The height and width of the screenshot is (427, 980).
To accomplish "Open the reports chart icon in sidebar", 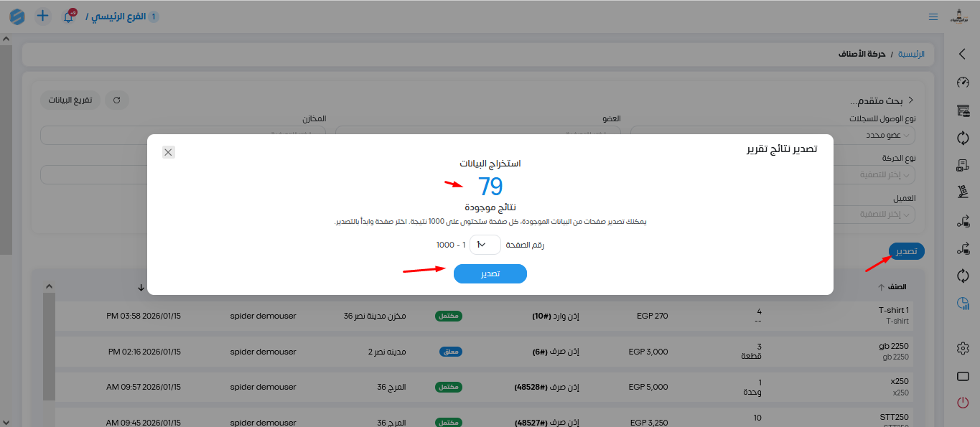I will click(963, 304).
